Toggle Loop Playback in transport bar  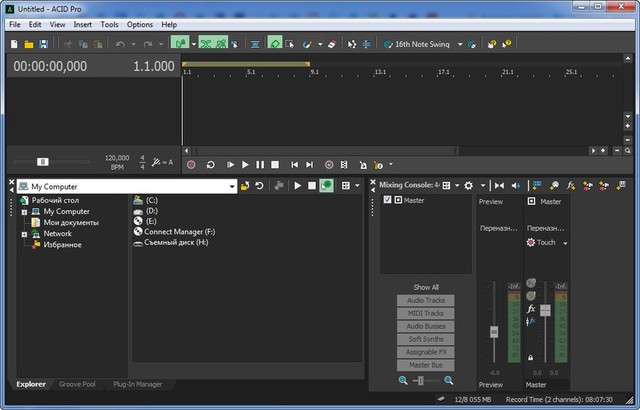(210, 164)
